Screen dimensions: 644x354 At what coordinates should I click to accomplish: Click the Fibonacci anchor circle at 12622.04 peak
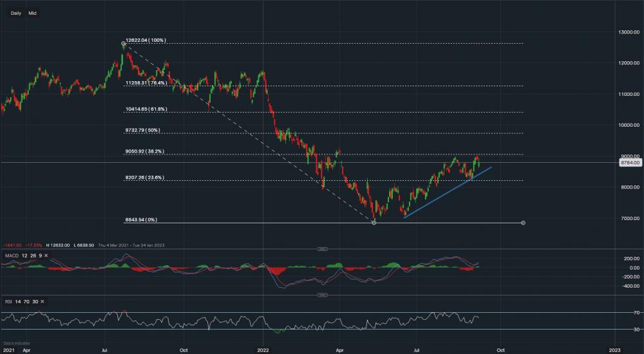pos(123,43)
